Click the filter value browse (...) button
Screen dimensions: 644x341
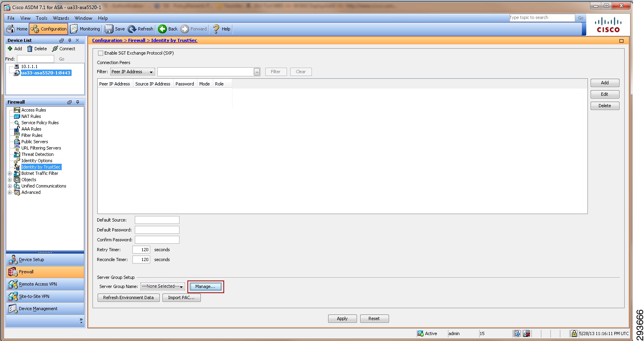click(x=257, y=72)
